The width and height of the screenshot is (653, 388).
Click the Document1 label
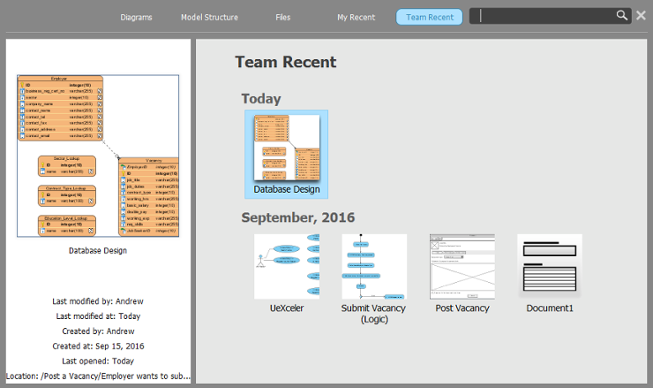click(550, 308)
